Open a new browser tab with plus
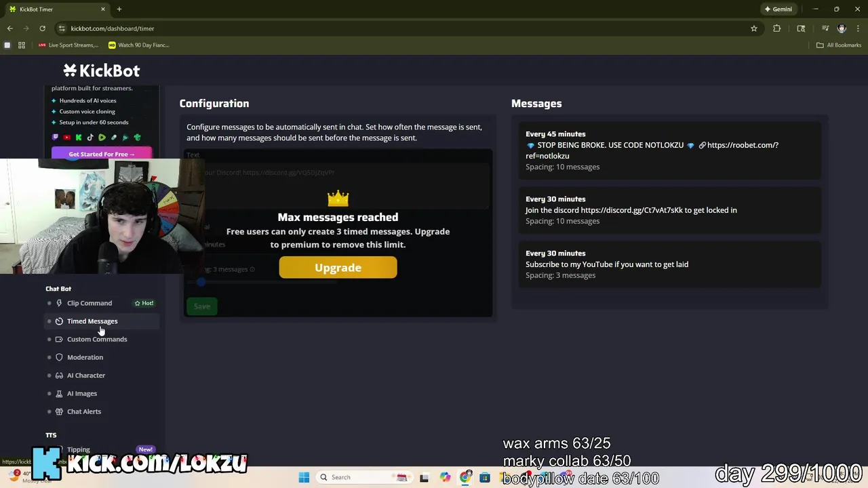 click(x=119, y=9)
